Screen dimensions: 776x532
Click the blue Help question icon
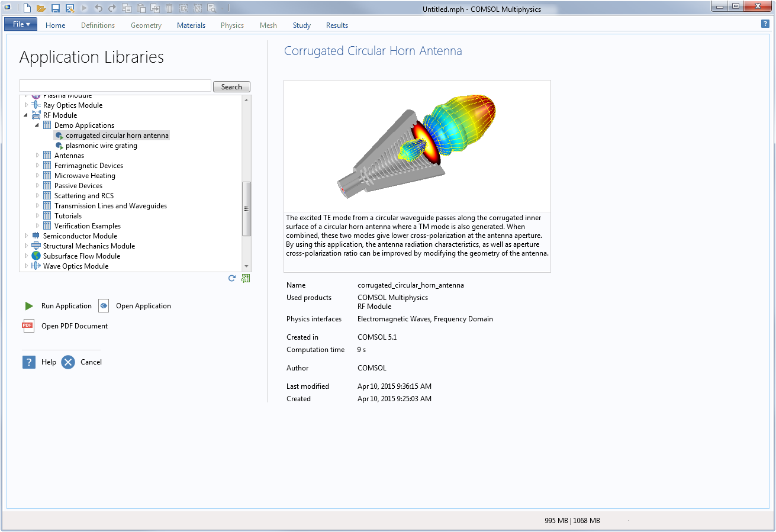pos(29,362)
